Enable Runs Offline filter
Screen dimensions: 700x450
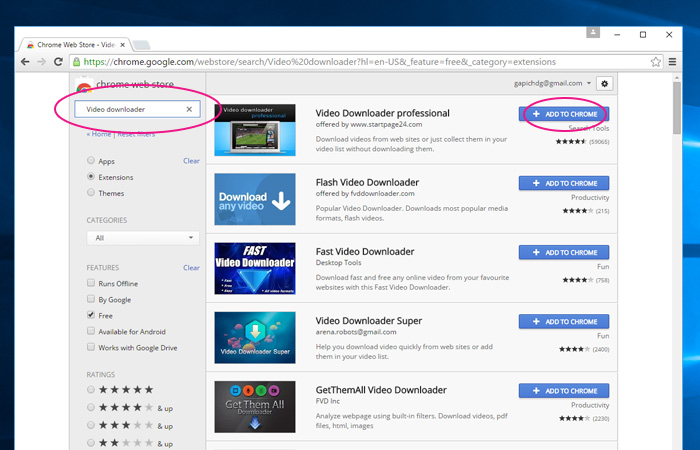91,283
